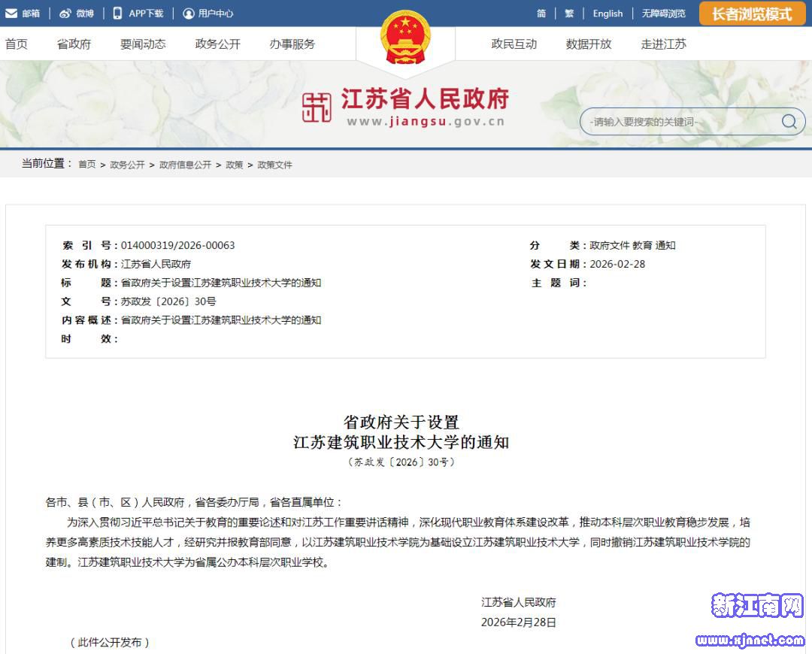Image resolution: width=812 pixels, height=654 pixels.
Task: Click 政策文件 breadcrumb link
Action: (x=274, y=165)
